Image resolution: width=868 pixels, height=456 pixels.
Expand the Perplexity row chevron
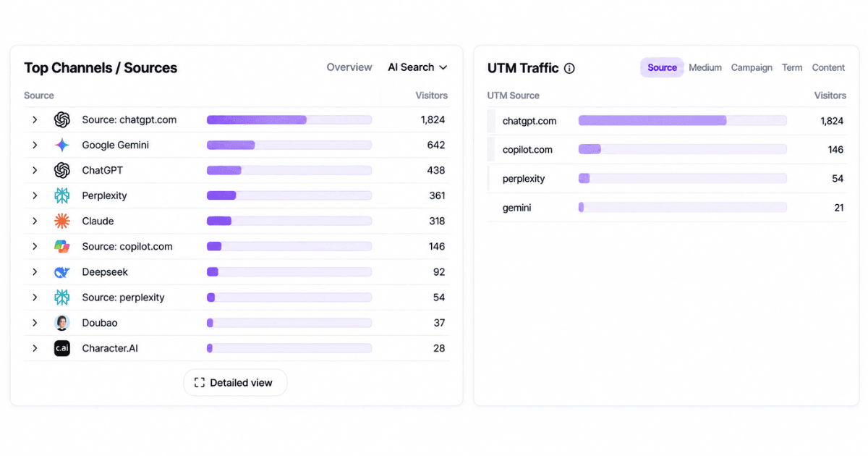pos(34,196)
